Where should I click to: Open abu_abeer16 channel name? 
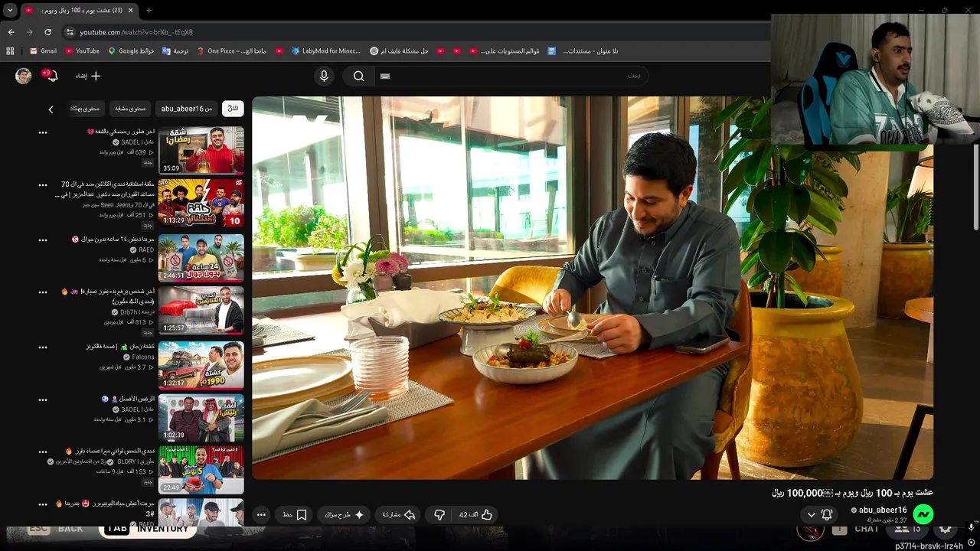pyautogui.click(x=883, y=510)
